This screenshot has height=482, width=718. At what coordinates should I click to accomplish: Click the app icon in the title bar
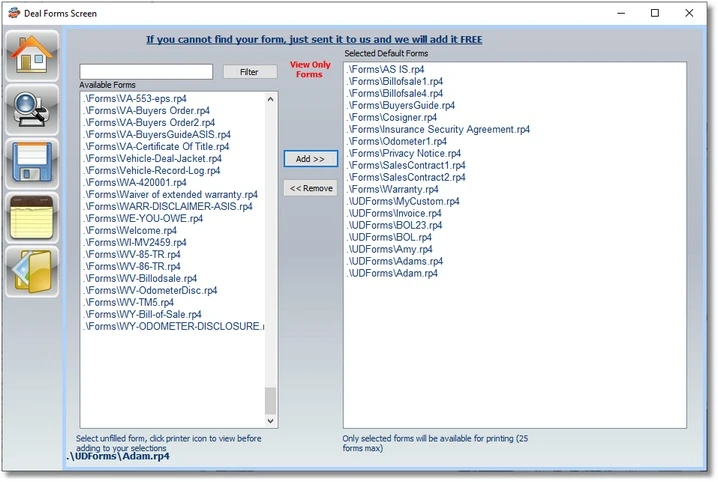(14, 13)
